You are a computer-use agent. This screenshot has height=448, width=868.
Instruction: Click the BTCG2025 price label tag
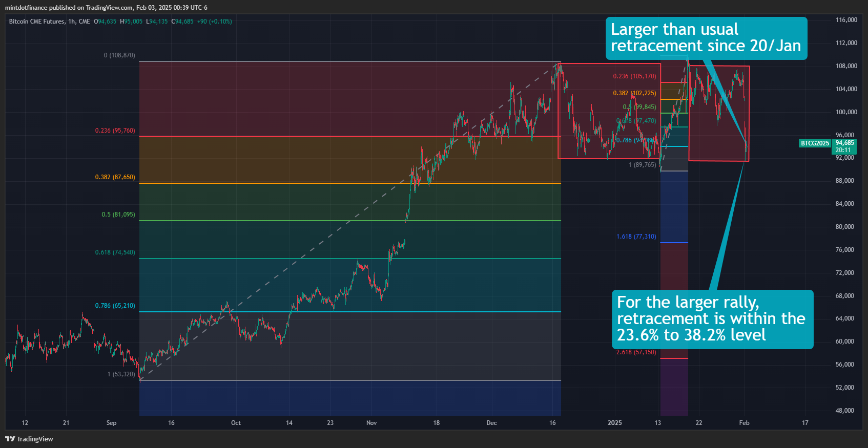click(x=815, y=143)
